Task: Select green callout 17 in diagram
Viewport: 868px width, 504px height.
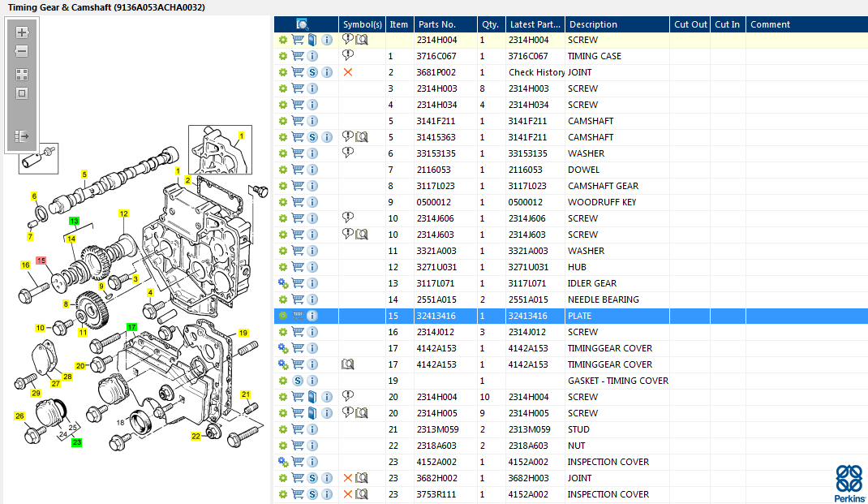Action: click(131, 327)
